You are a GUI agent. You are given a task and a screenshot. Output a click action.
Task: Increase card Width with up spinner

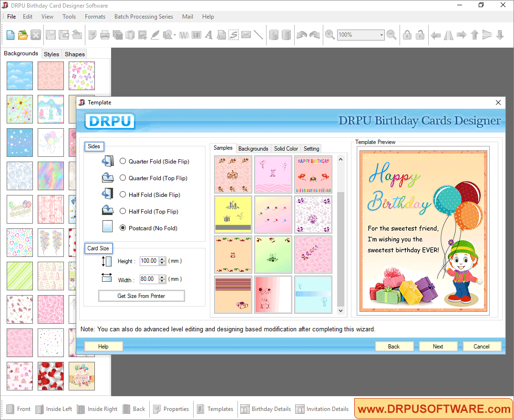[162, 277]
